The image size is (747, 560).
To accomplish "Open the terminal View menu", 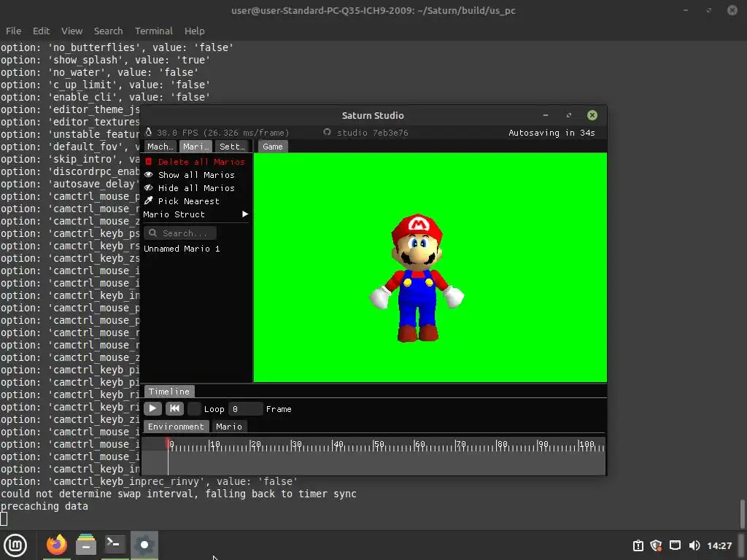I will 71,31.
